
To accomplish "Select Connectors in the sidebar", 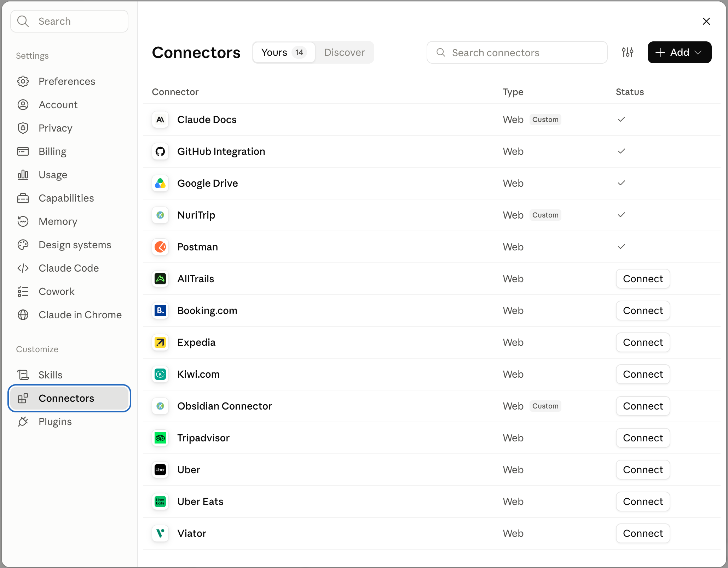I will [69, 398].
